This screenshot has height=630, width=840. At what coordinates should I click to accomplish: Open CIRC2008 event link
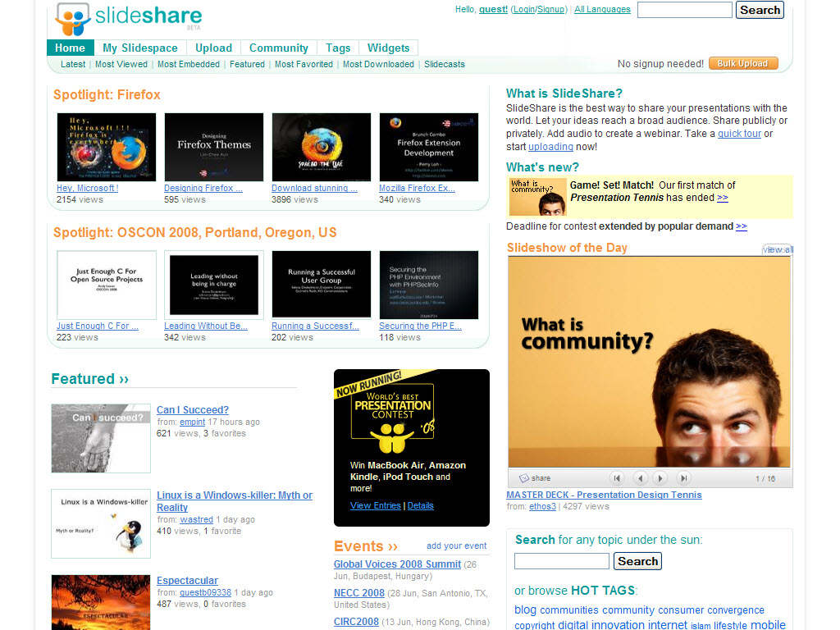click(x=356, y=622)
